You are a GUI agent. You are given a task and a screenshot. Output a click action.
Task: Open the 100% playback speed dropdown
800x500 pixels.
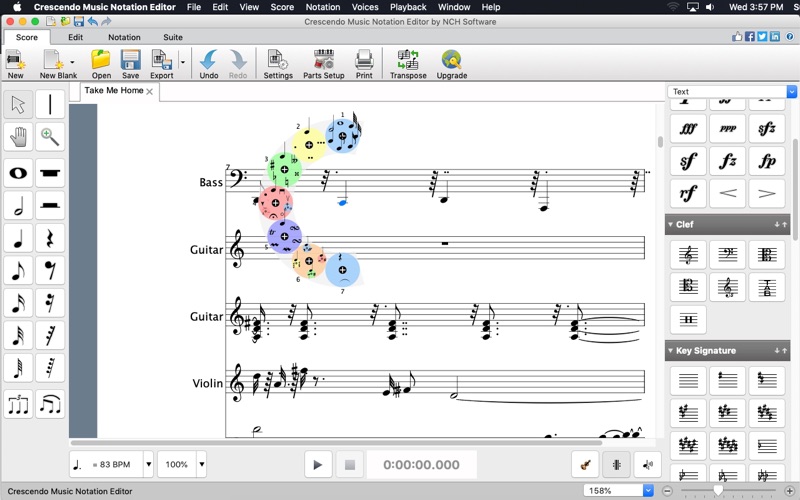pyautogui.click(x=202, y=464)
